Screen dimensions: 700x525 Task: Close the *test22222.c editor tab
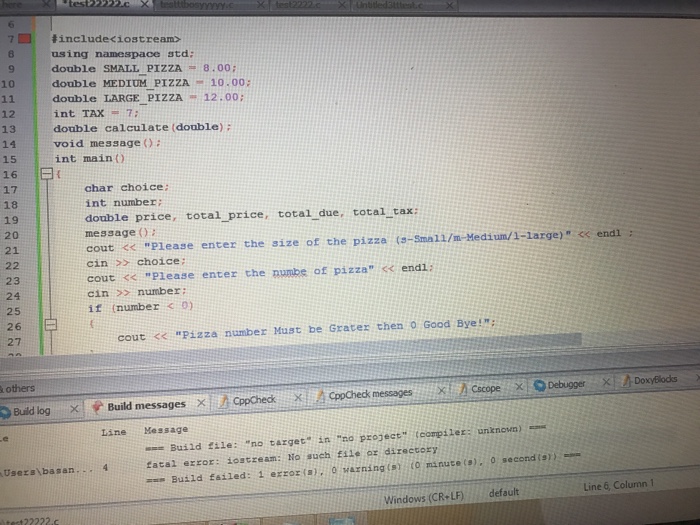tap(145, 4)
